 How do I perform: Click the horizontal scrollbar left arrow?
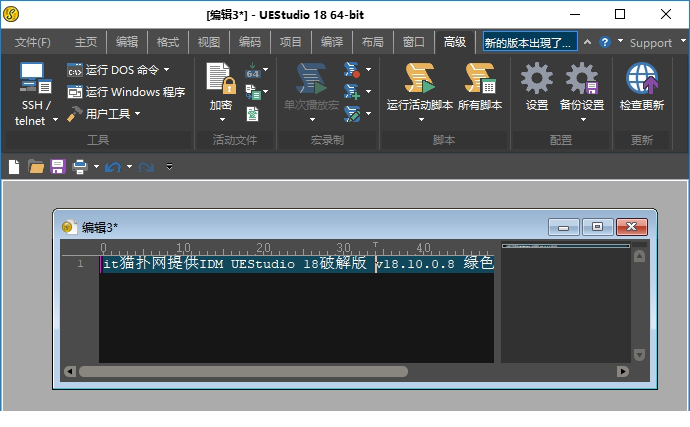70,372
